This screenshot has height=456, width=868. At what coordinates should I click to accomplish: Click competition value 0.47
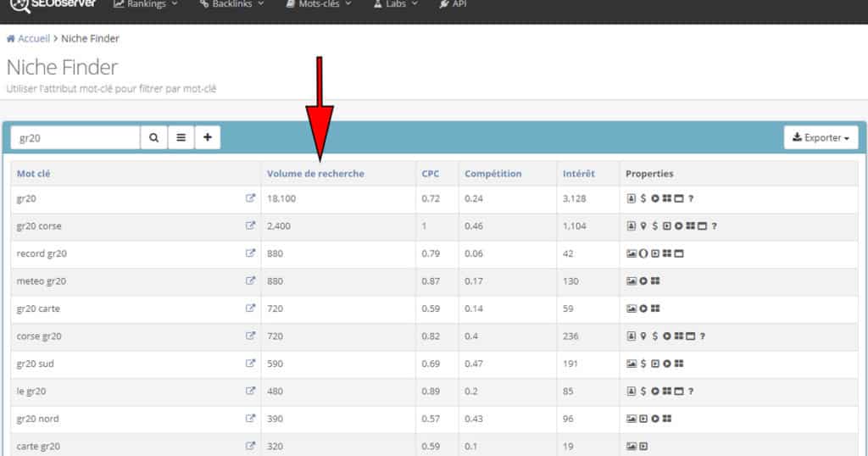(473, 364)
